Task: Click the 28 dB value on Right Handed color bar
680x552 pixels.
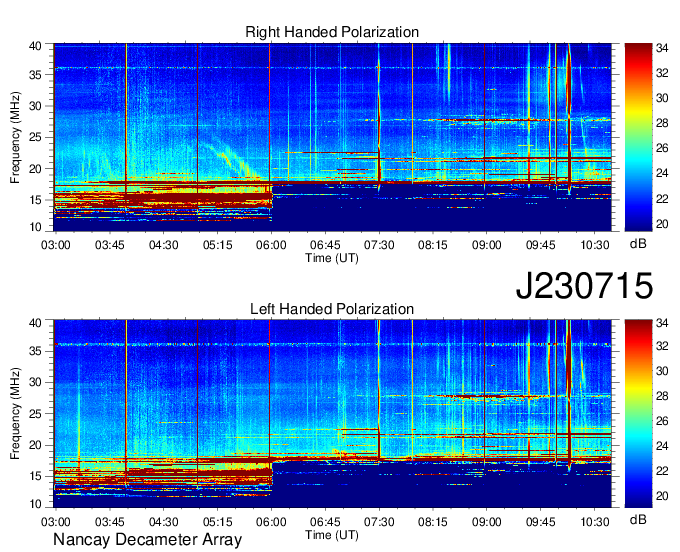Action: 662,123
